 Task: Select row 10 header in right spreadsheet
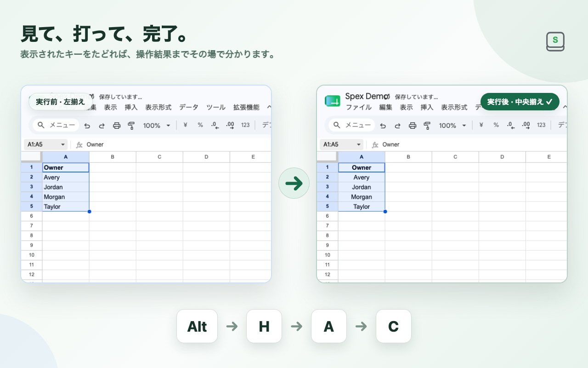tap(328, 255)
